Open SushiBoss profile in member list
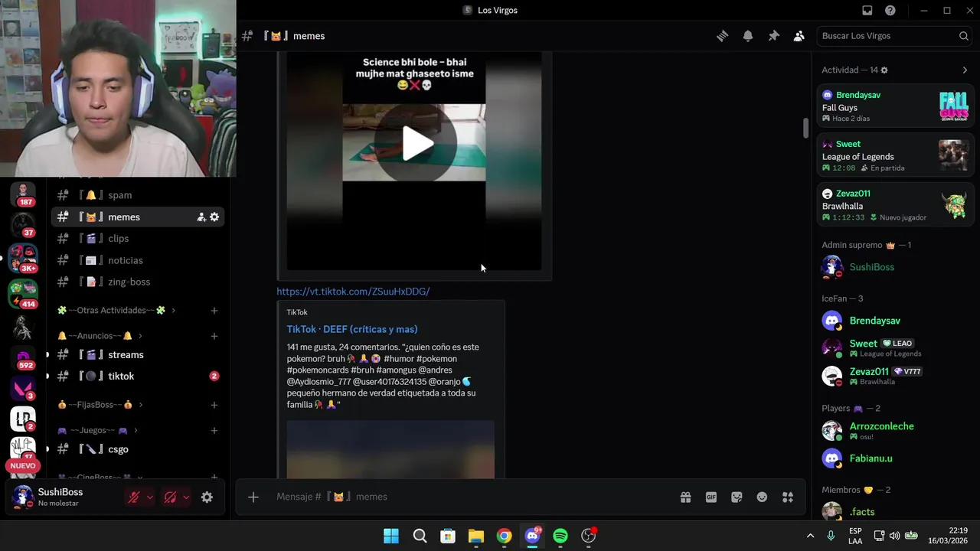The width and height of the screenshot is (980, 551). tap(895, 267)
